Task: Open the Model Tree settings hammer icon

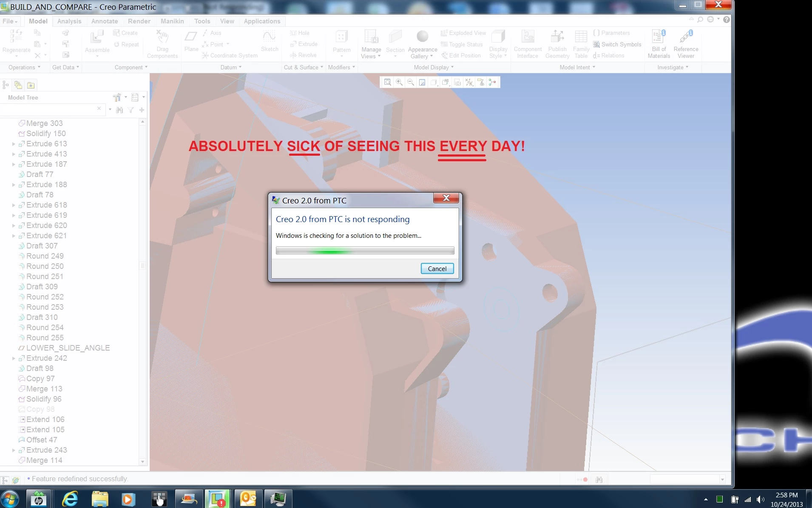Action: 117,97
